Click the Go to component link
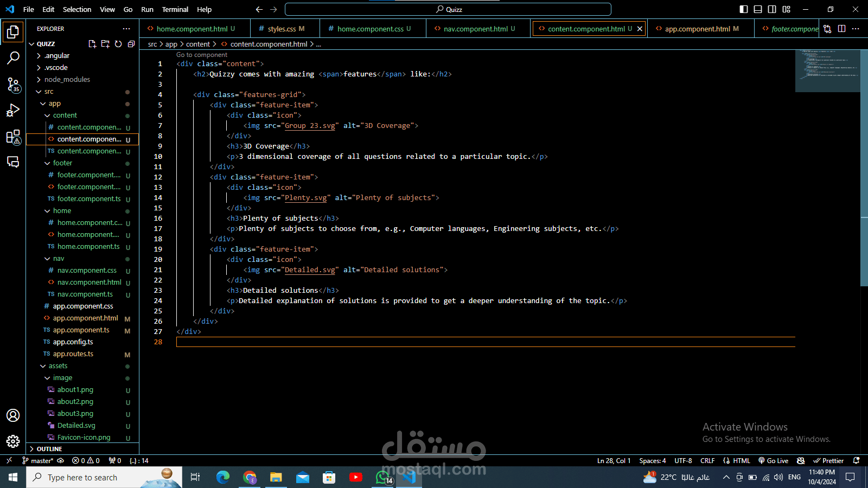 click(202, 55)
